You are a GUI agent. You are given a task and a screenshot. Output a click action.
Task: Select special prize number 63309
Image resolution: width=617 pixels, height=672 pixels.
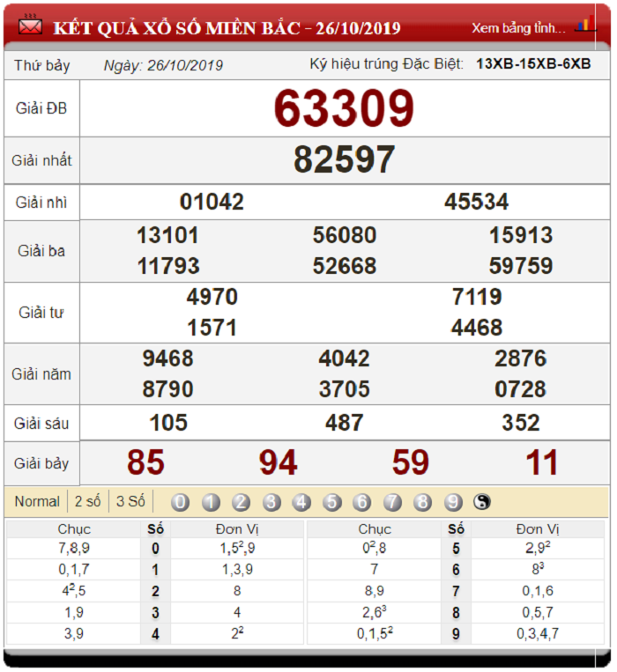pos(345,108)
